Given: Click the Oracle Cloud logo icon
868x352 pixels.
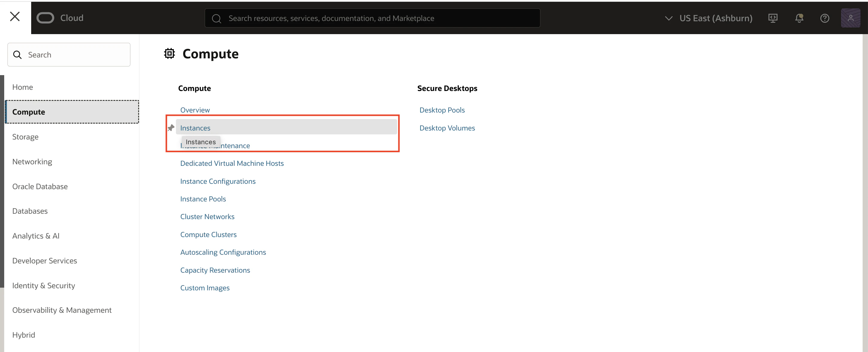Looking at the screenshot, I should [x=45, y=18].
